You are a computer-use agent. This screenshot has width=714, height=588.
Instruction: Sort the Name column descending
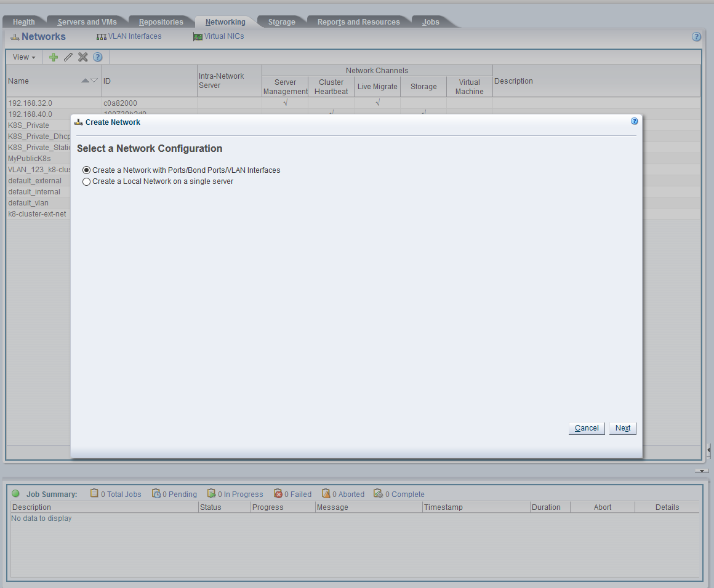click(92, 81)
